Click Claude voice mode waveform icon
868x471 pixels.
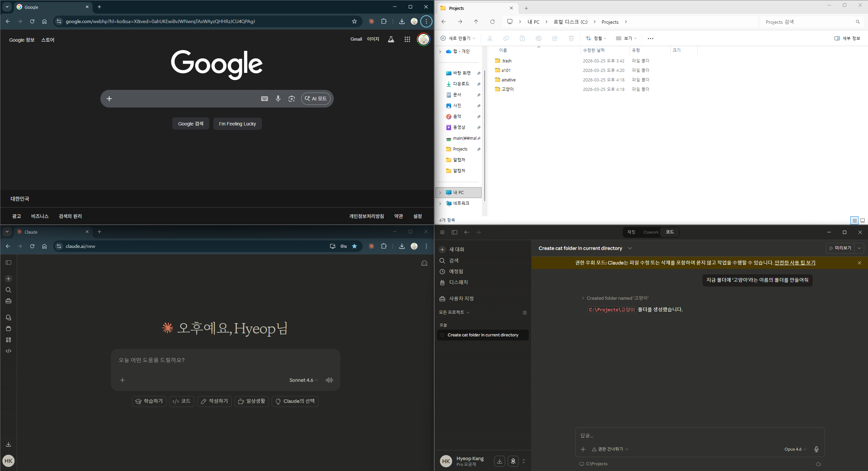point(329,380)
